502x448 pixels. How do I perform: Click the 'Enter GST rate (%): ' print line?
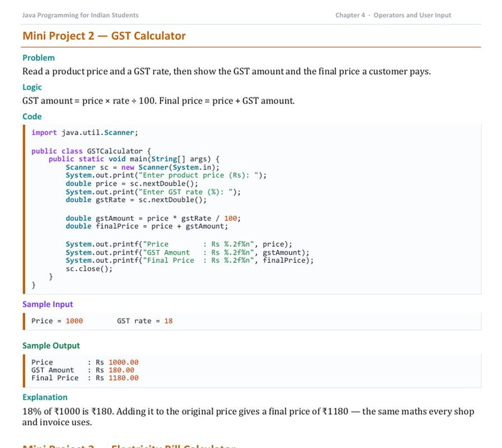coord(153,192)
